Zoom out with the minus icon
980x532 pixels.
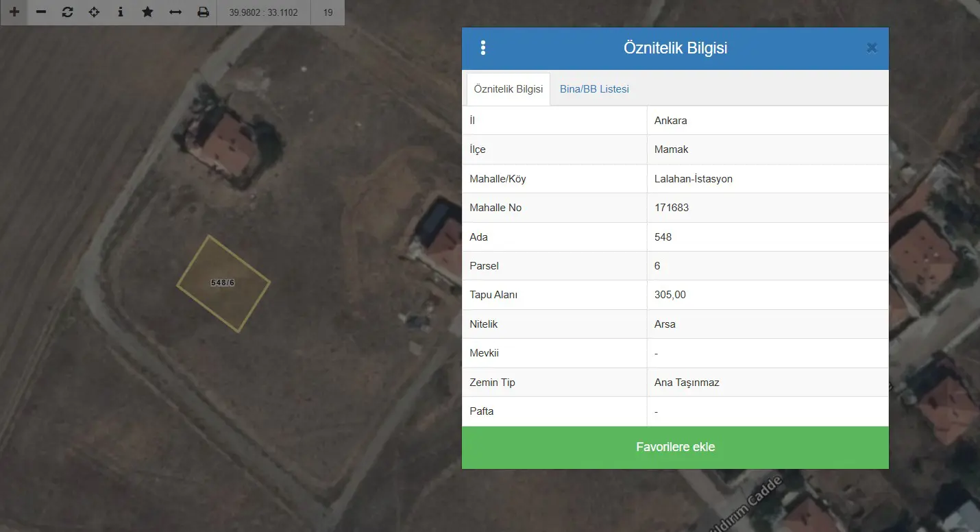tap(41, 12)
